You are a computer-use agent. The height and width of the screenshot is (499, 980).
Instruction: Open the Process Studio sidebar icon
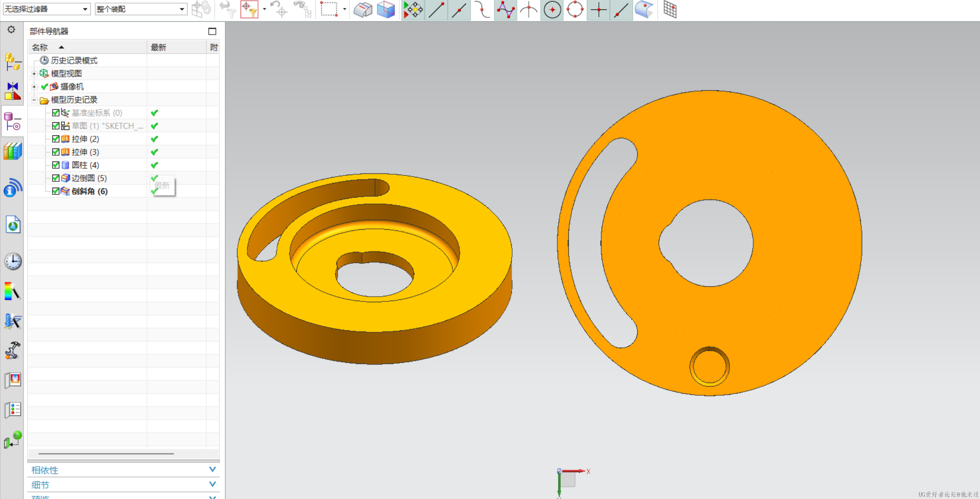pyautogui.click(x=13, y=321)
